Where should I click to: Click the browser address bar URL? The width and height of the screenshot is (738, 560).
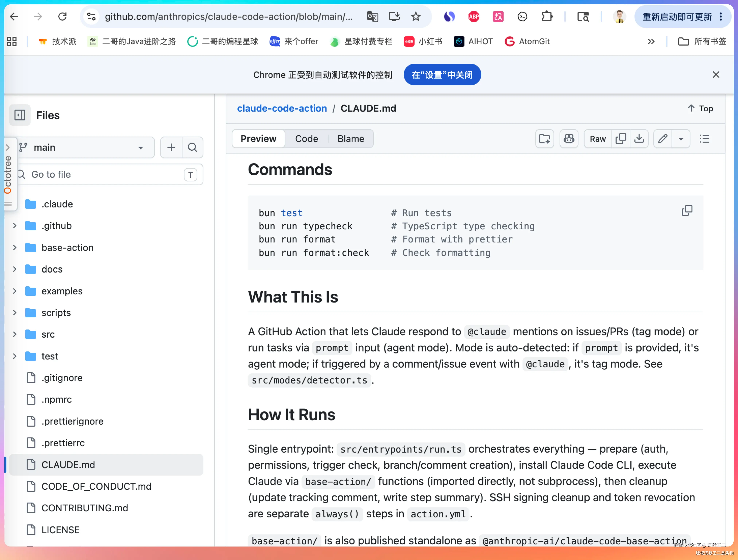pyautogui.click(x=229, y=16)
